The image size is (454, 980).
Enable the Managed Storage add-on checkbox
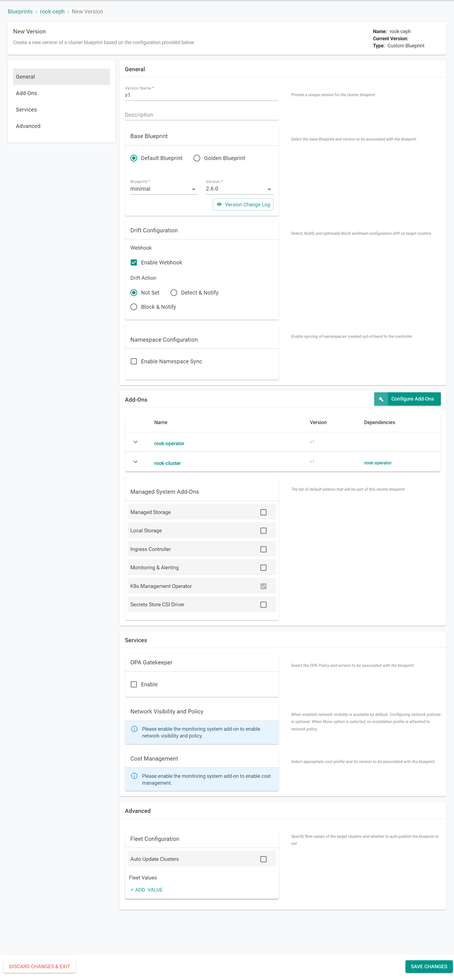click(263, 512)
